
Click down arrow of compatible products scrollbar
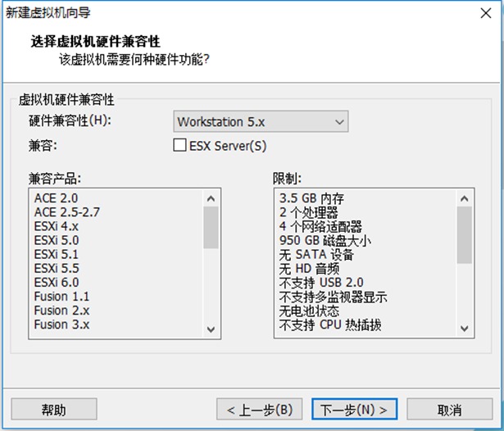(211, 329)
